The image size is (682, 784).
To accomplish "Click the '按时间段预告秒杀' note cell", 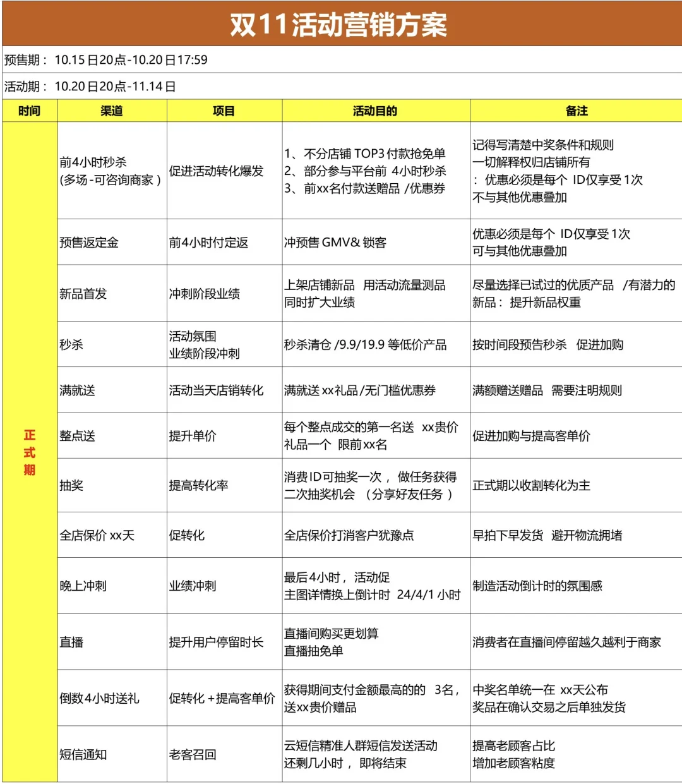I will (576, 344).
